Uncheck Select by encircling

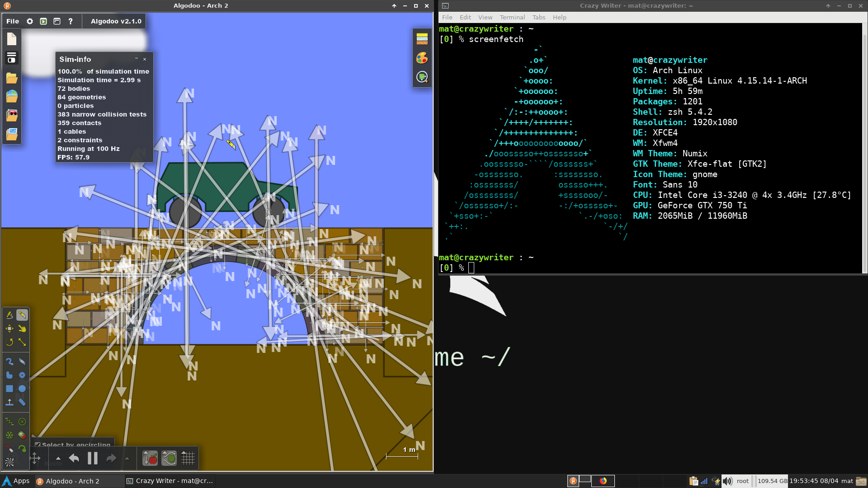(x=38, y=445)
